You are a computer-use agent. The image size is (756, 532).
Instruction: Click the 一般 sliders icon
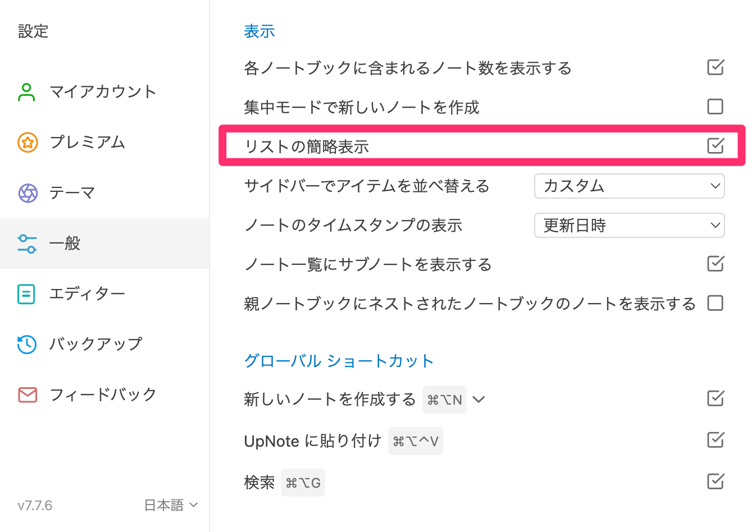point(26,243)
